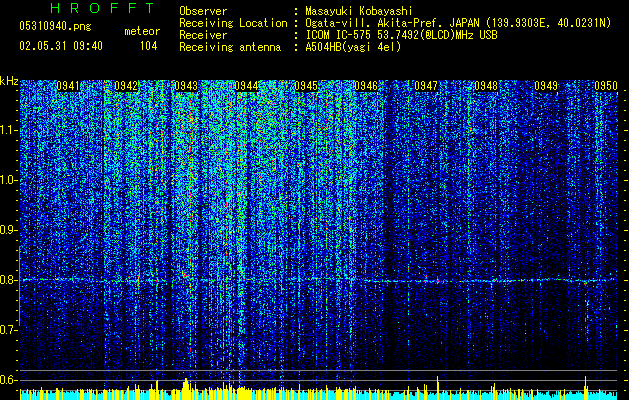
Task: Click the 0948 time marker
Action: [x=486, y=86]
